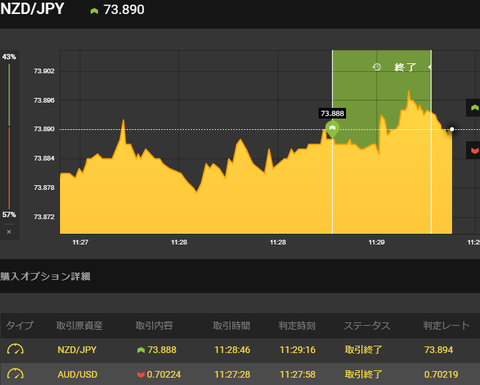The height and width of the screenshot is (385, 480).
Task: Close the sentiment bar with X icon
Action: (9, 232)
